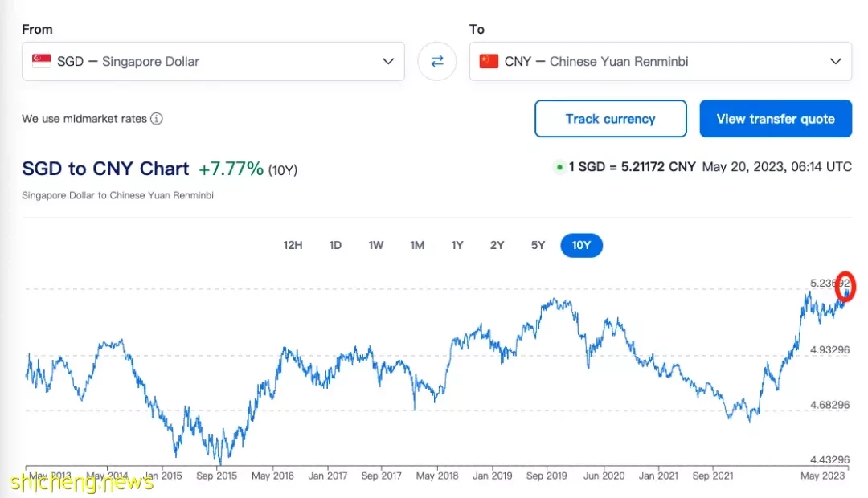868x498 pixels.
Task: Click the red circled chart endpoint
Action: pyautogui.click(x=845, y=287)
